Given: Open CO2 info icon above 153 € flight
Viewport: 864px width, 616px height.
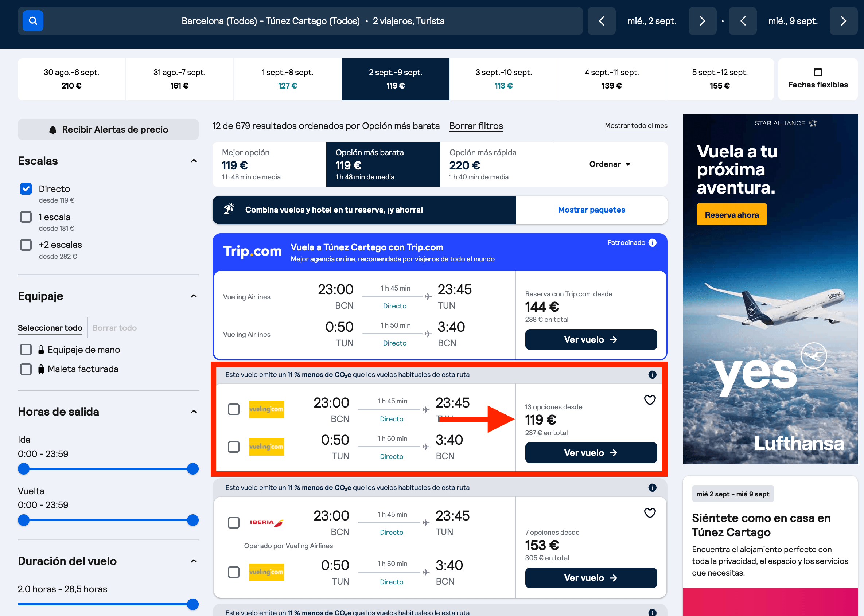Looking at the screenshot, I should pyautogui.click(x=652, y=488).
